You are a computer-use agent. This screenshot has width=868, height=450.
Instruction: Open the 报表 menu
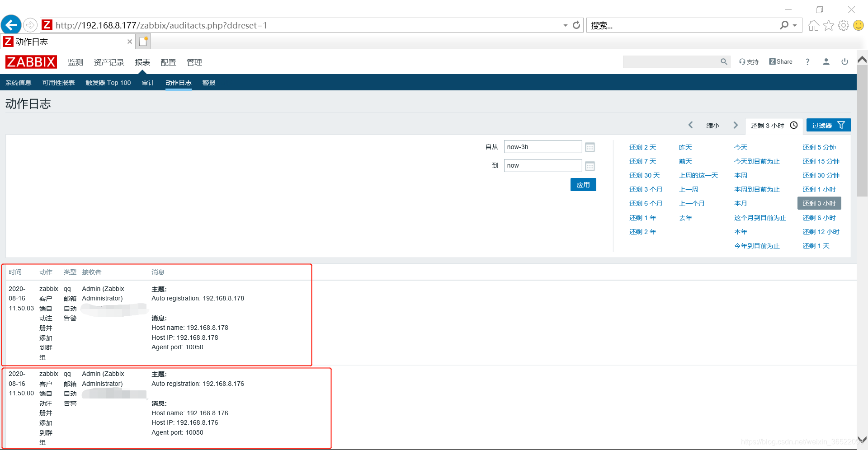coord(142,62)
